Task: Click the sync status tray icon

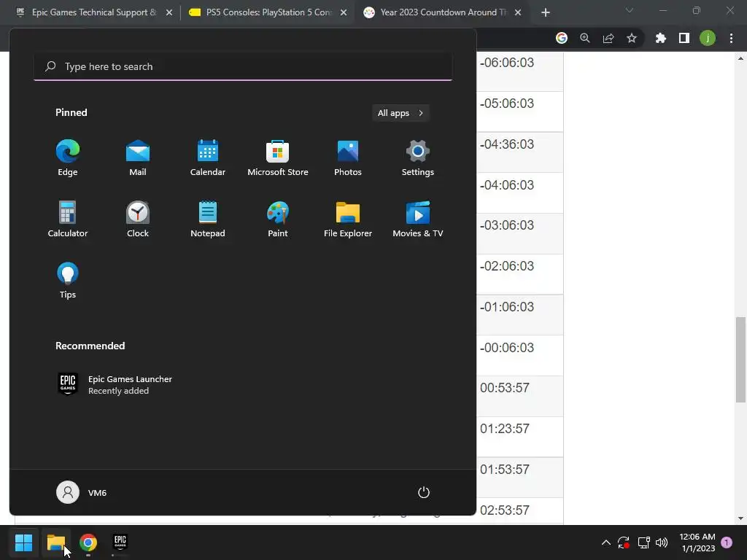Action: coord(624,542)
